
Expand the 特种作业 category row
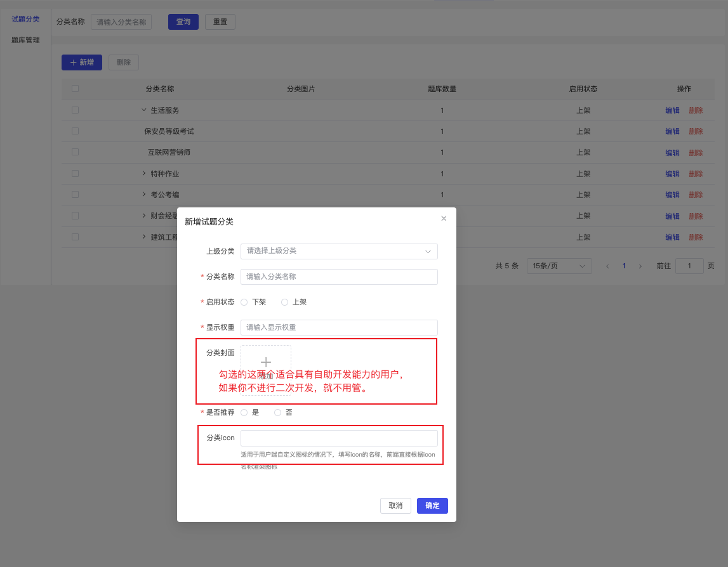pos(143,173)
